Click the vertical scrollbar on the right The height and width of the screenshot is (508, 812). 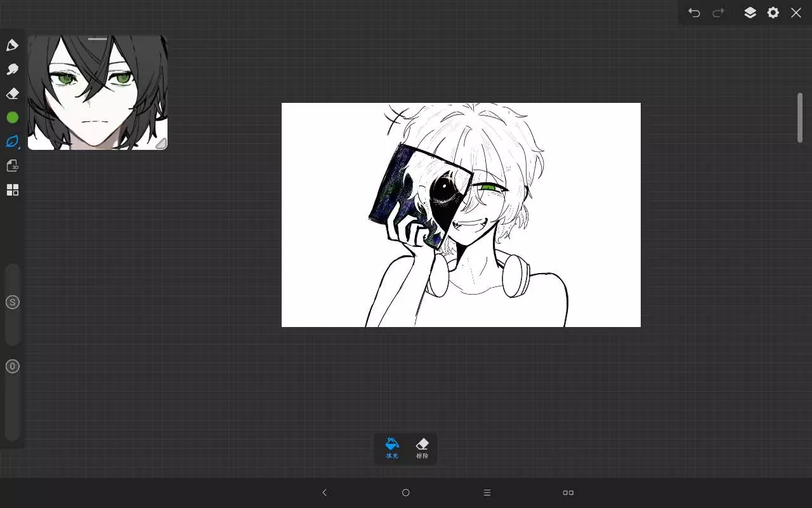tap(800, 117)
